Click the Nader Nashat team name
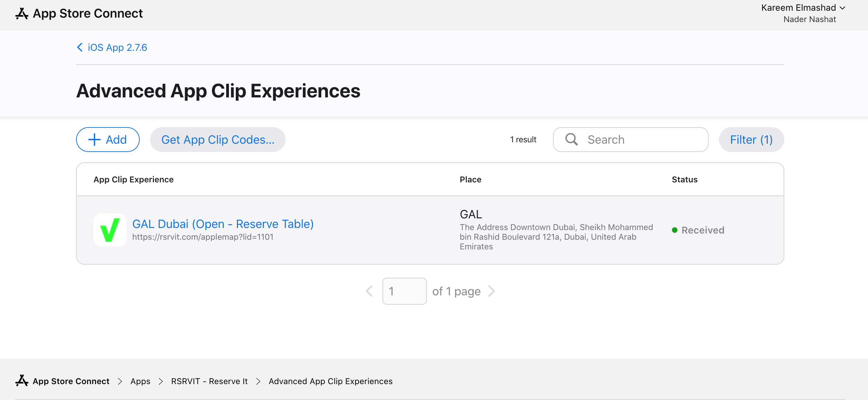 coord(810,19)
